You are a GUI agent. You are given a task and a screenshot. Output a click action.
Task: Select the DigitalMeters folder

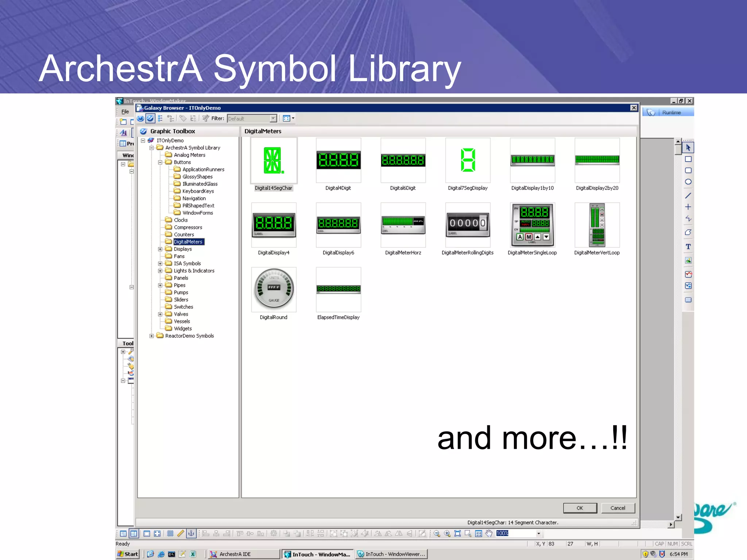click(188, 242)
